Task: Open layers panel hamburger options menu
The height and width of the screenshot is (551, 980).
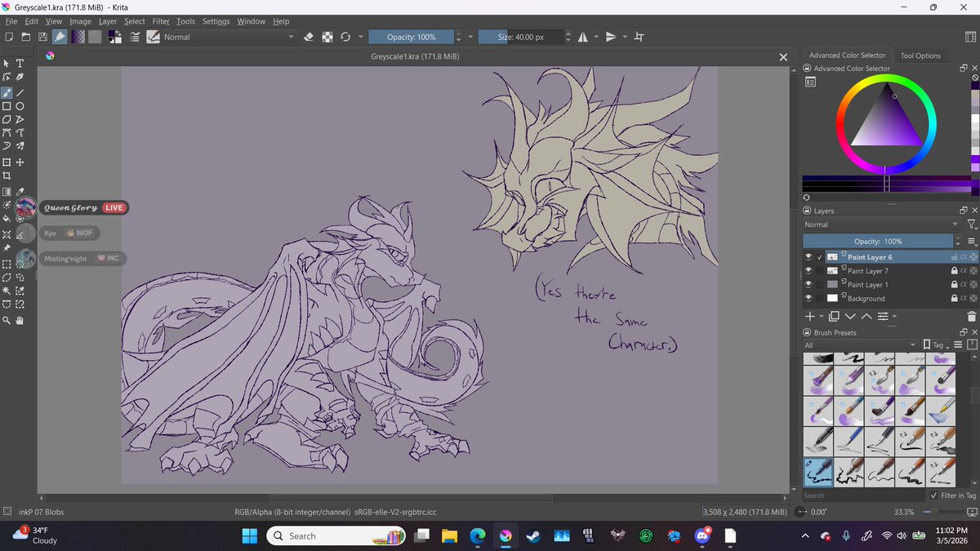Action: [x=971, y=242]
